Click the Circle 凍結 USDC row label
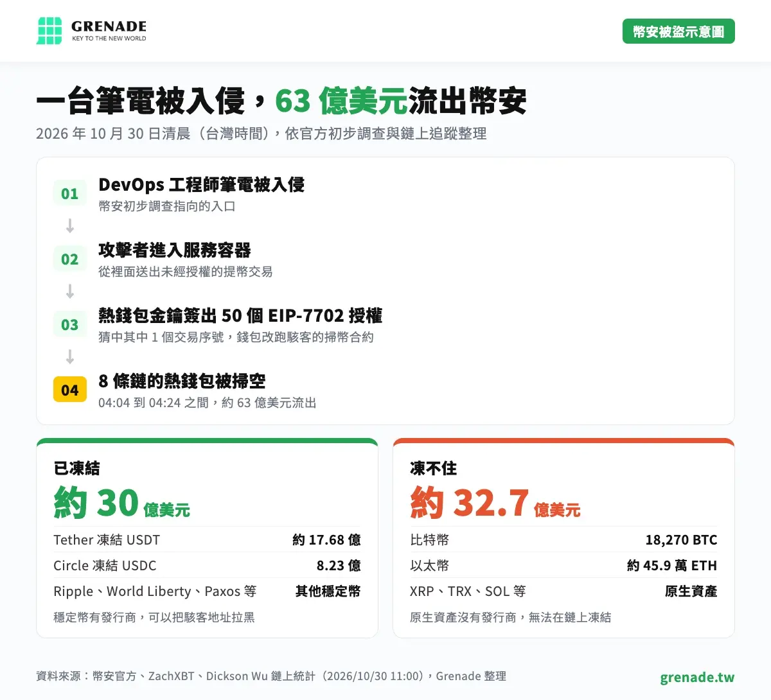The height and width of the screenshot is (700, 771). click(105, 566)
